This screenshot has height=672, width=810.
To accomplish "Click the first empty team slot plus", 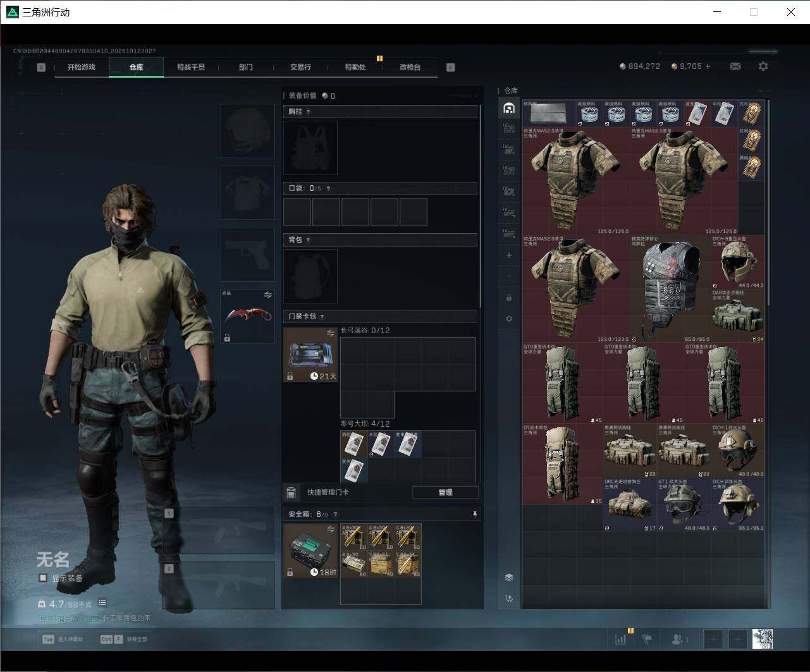I will pos(713,639).
